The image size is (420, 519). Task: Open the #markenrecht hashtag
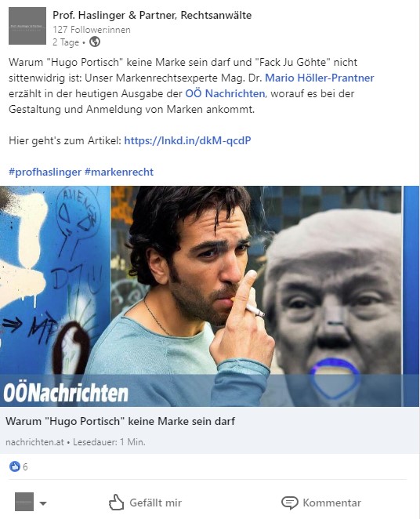pyautogui.click(x=119, y=172)
